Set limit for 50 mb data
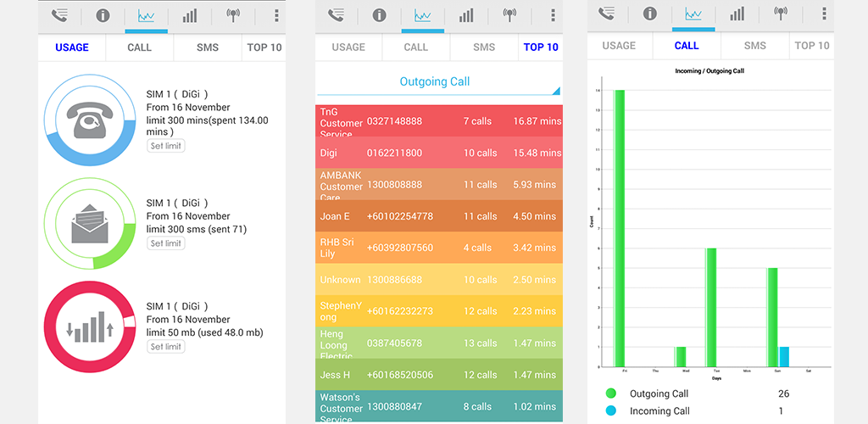868x424 pixels. pyautogui.click(x=166, y=347)
